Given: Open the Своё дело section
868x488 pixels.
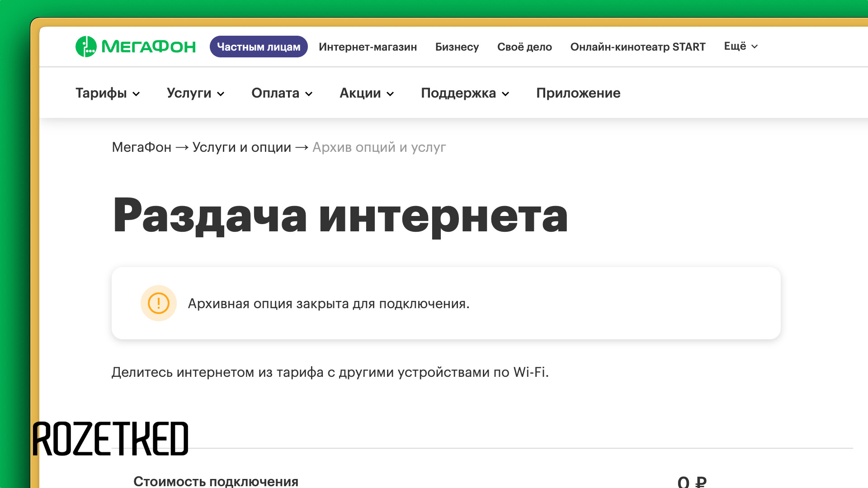Looking at the screenshot, I should coord(524,47).
